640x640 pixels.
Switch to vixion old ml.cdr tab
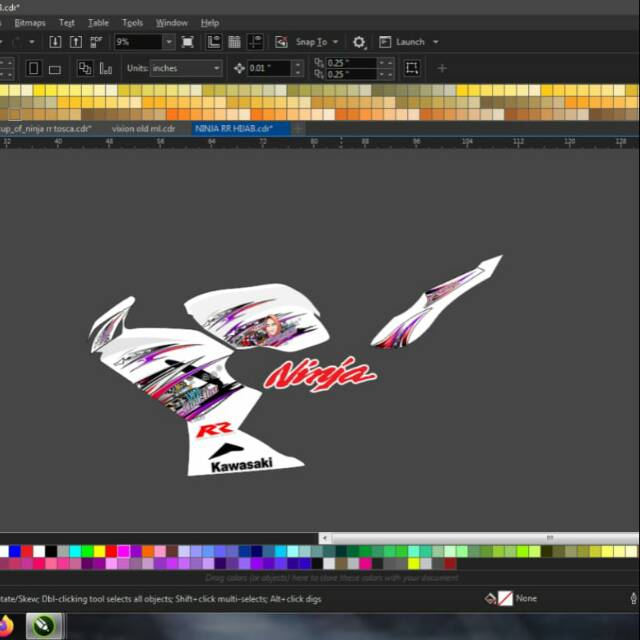click(143, 129)
